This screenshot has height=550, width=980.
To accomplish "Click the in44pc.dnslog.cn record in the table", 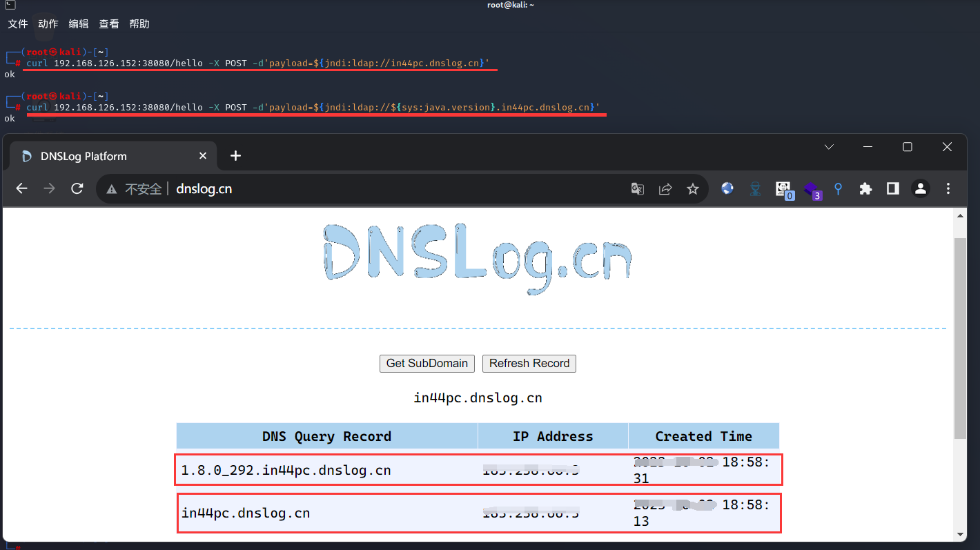I will coord(246,513).
